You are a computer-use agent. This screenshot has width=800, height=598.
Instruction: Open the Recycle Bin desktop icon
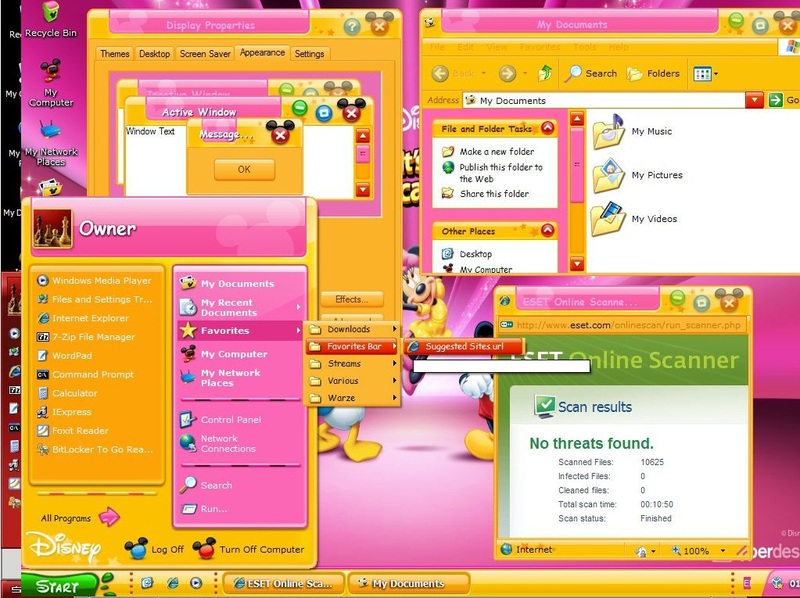tap(51, 19)
